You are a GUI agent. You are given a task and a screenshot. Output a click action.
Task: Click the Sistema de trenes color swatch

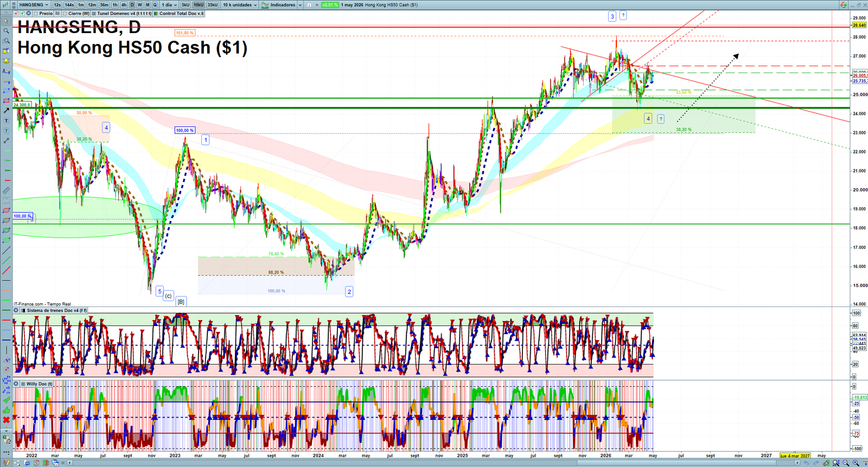click(23, 311)
